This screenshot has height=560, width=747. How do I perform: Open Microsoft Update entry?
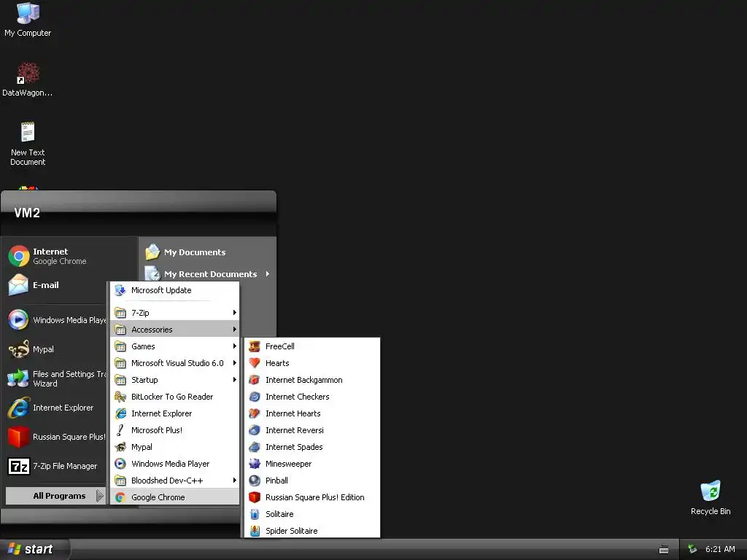175,290
